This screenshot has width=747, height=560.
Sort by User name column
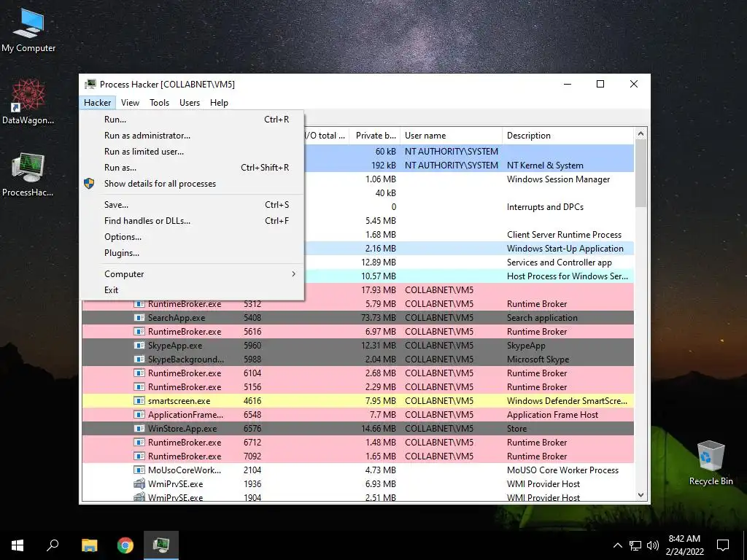[451, 136]
